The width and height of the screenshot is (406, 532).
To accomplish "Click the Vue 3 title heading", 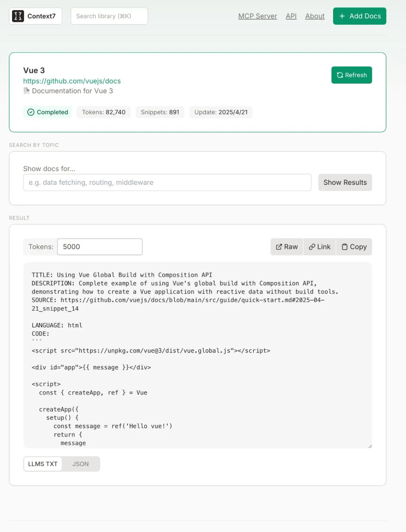I will click(34, 70).
